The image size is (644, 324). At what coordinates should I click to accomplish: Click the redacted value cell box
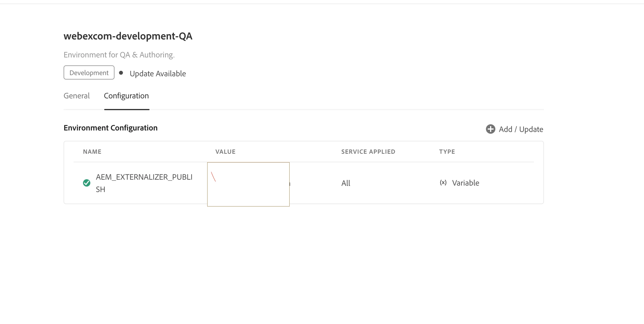coord(248,184)
